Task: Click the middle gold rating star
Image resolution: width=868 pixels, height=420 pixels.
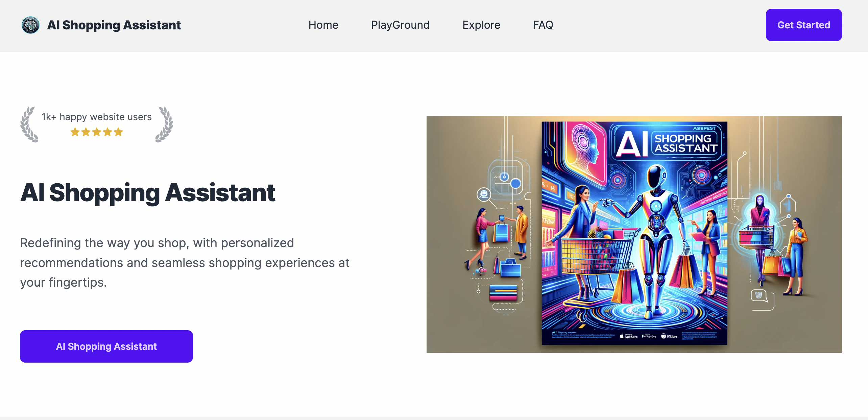Action: point(97,132)
